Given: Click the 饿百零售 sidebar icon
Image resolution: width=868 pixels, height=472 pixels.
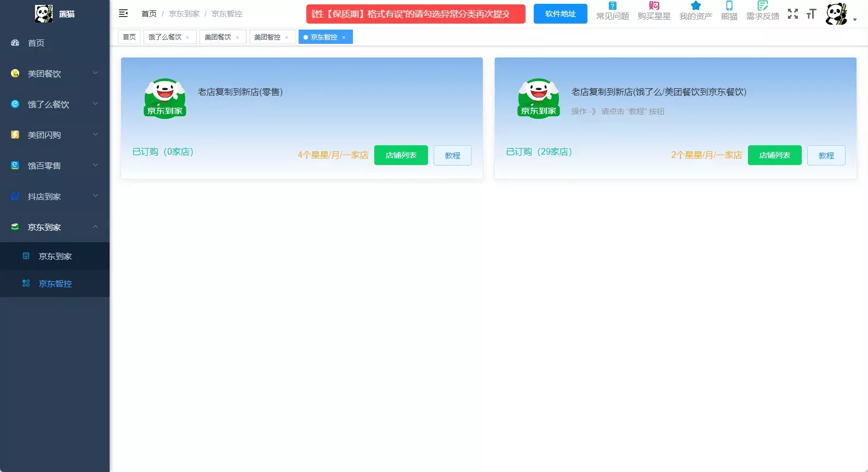Looking at the screenshot, I should 15,166.
